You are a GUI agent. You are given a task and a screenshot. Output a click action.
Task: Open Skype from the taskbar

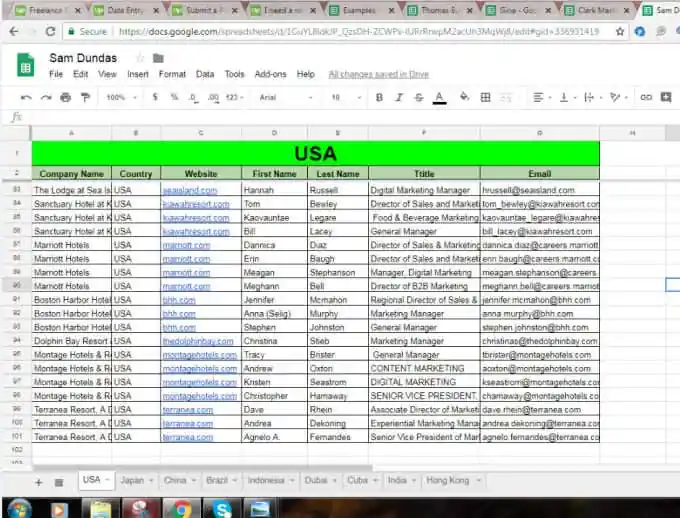click(222, 509)
